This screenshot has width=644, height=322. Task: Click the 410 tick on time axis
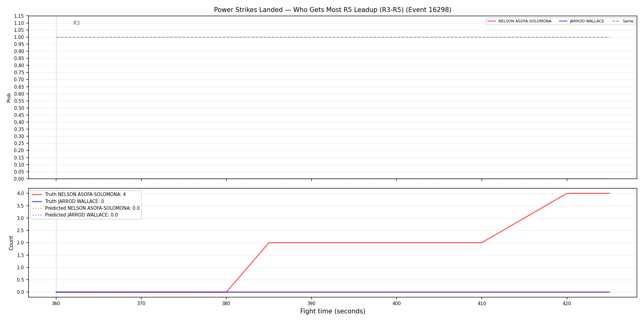[x=482, y=303]
